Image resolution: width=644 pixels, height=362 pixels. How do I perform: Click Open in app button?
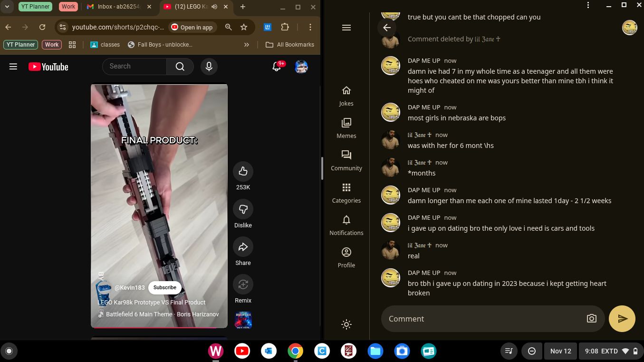192,27
